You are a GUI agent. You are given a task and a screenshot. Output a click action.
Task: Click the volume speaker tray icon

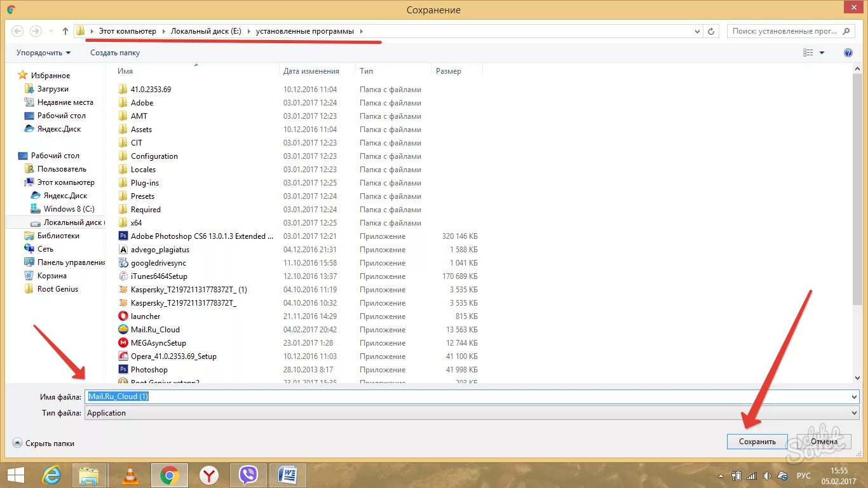click(766, 475)
